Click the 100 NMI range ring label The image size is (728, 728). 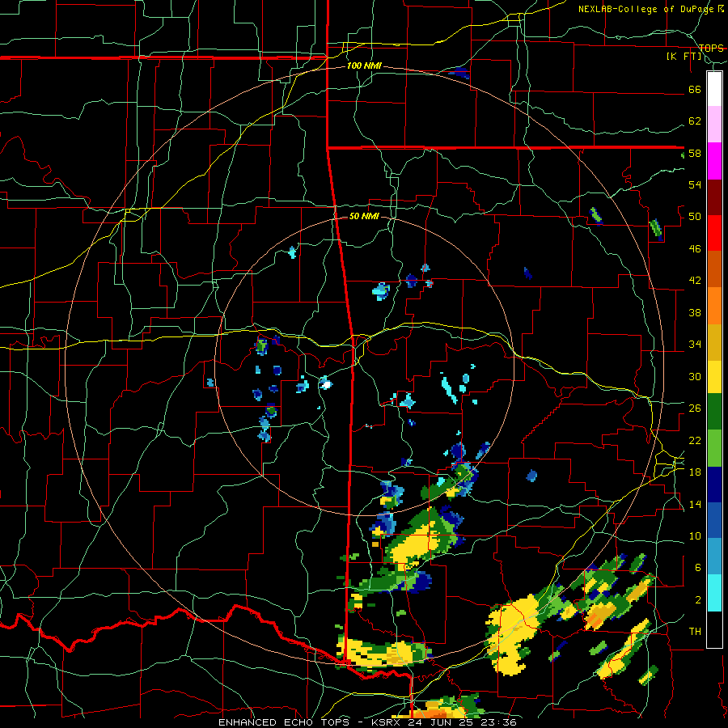click(x=364, y=66)
